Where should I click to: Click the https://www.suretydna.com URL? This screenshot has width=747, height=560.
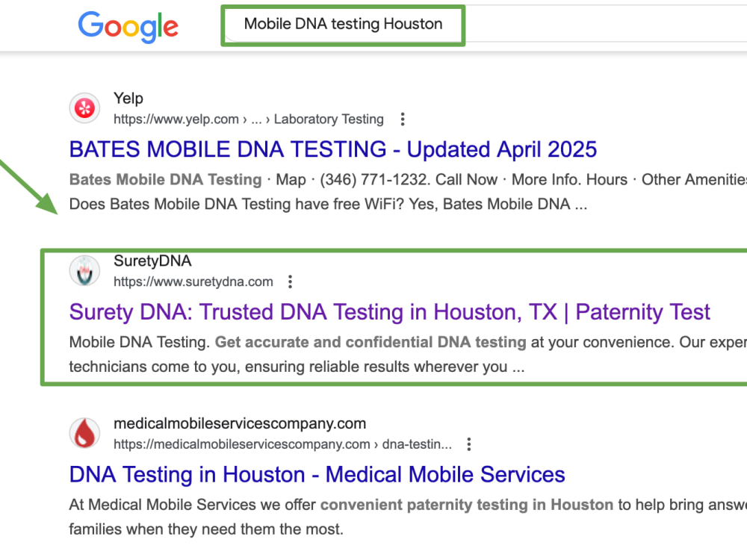193,282
